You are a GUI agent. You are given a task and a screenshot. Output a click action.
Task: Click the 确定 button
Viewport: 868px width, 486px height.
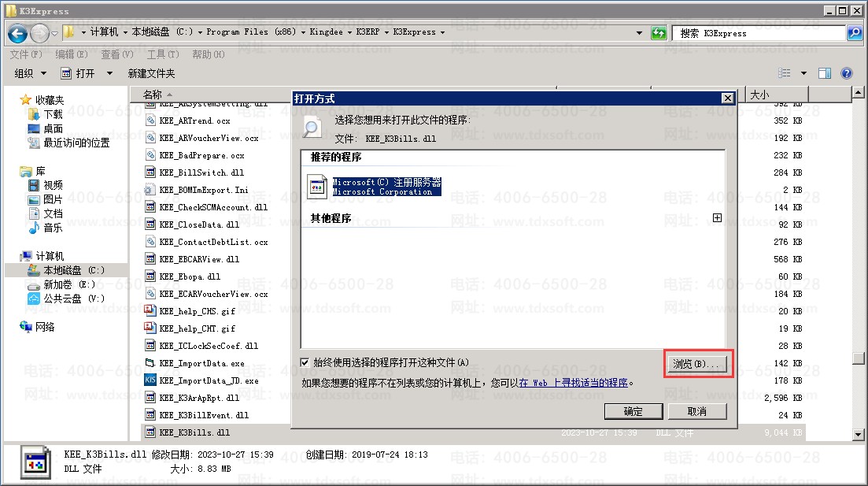[x=633, y=411]
